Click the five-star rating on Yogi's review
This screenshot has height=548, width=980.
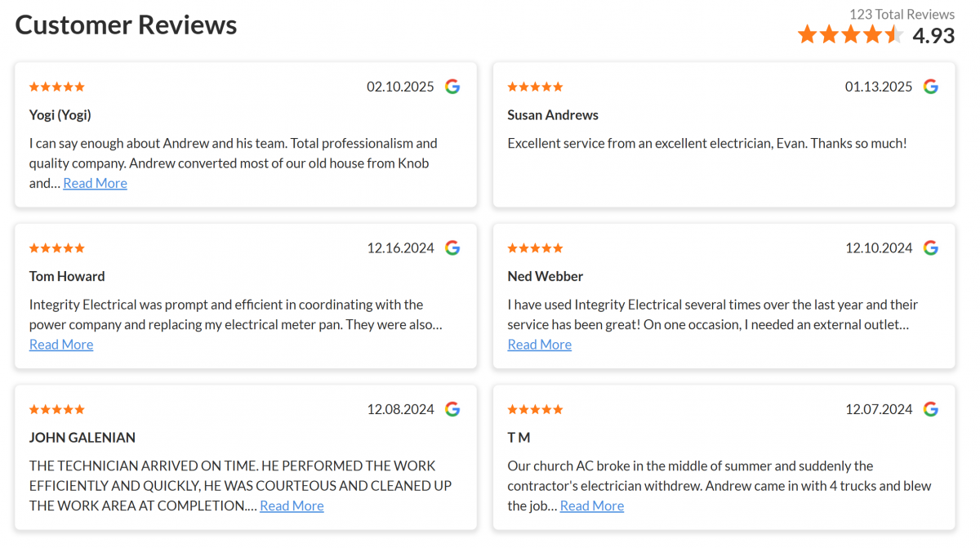57,87
